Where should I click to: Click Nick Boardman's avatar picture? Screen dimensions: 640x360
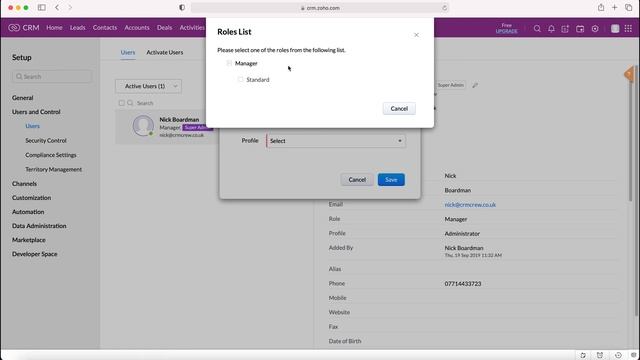click(x=143, y=125)
